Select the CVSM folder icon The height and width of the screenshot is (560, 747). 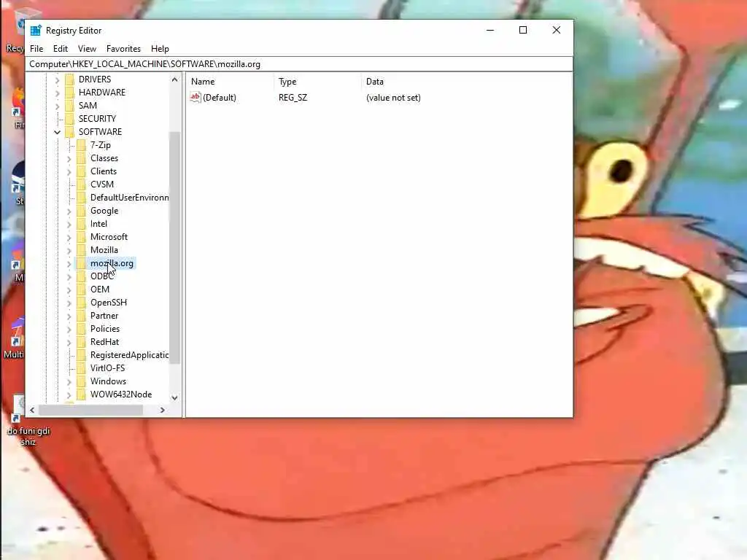coord(82,184)
